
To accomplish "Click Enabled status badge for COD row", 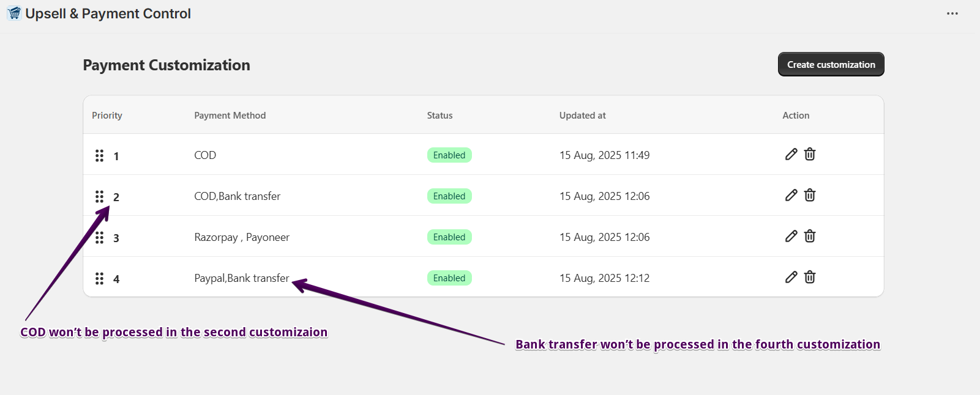I will (x=449, y=155).
